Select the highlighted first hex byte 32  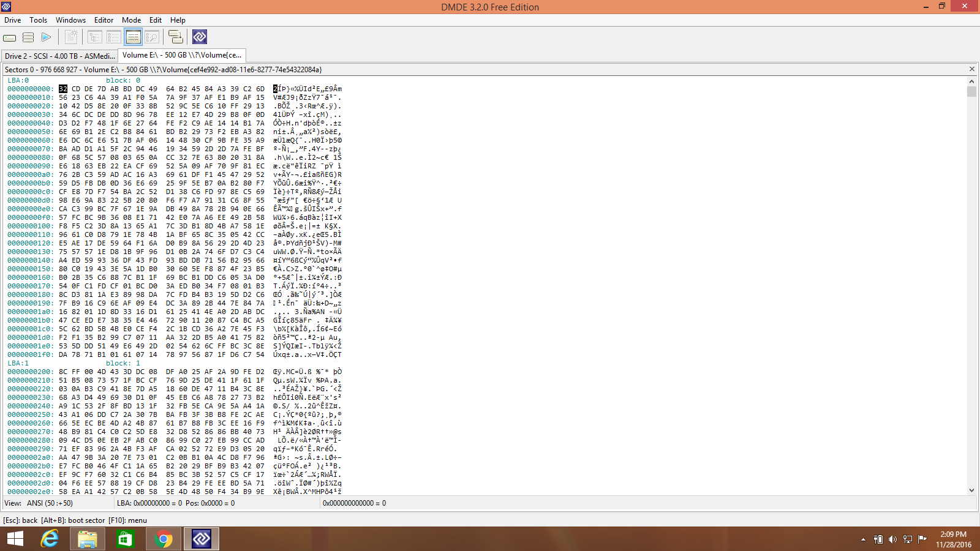point(63,89)
